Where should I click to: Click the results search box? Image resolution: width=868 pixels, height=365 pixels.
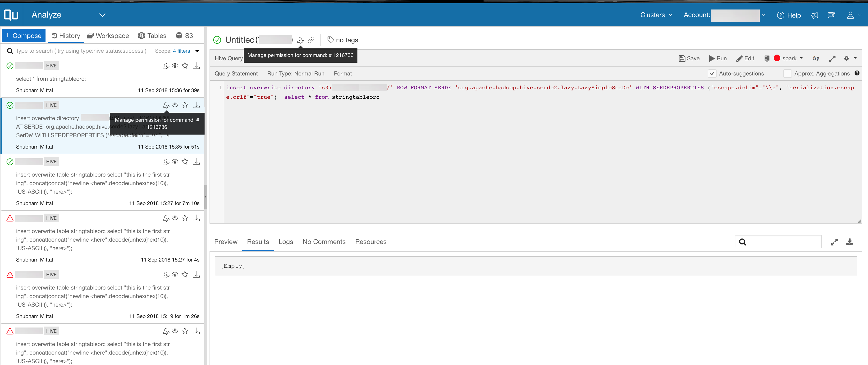[x=778, y=242]
